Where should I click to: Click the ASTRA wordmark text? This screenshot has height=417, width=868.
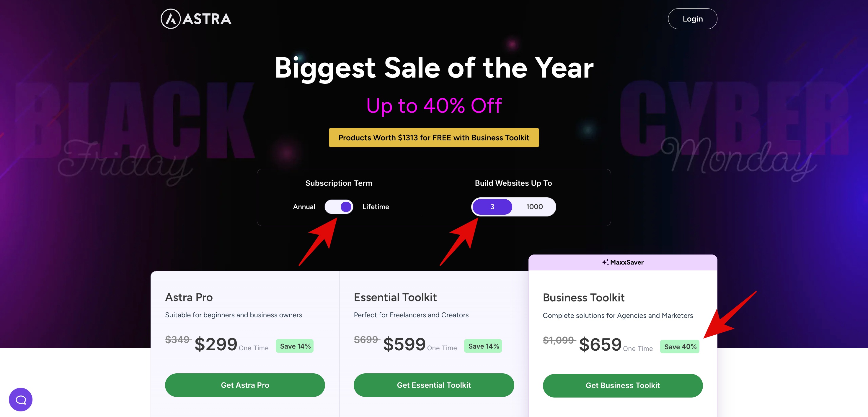[x=207, y=19]
